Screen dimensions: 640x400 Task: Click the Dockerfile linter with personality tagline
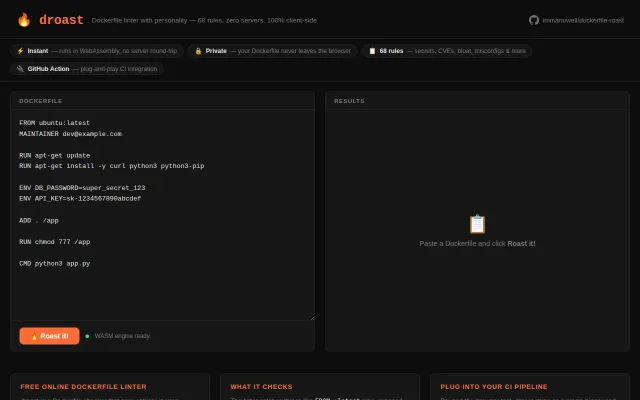click(x=204, y=20)
